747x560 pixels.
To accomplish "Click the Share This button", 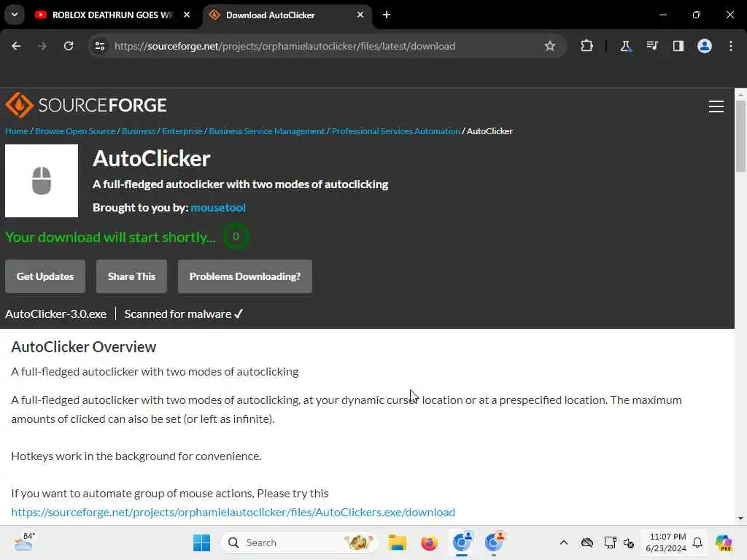I will point(131,276).
